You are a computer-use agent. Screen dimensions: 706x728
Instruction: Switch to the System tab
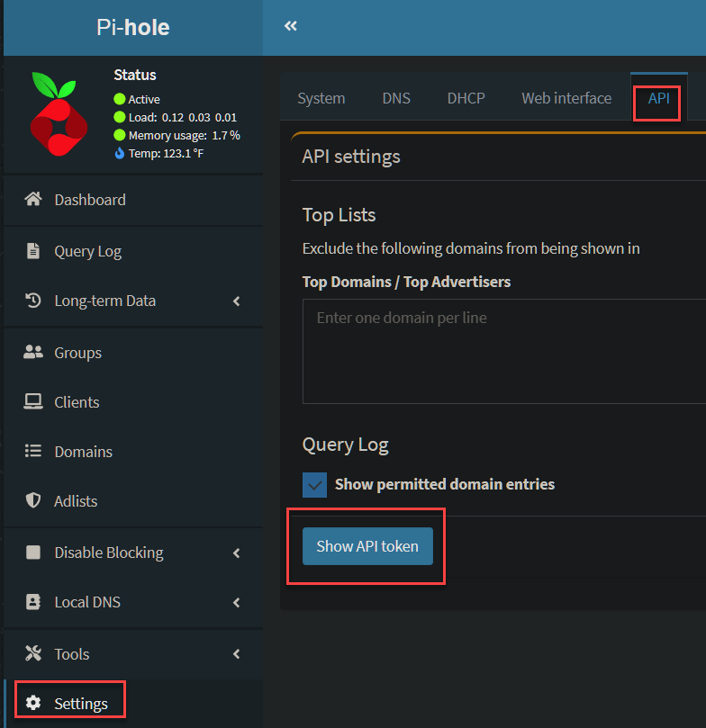tap(321, 98)
